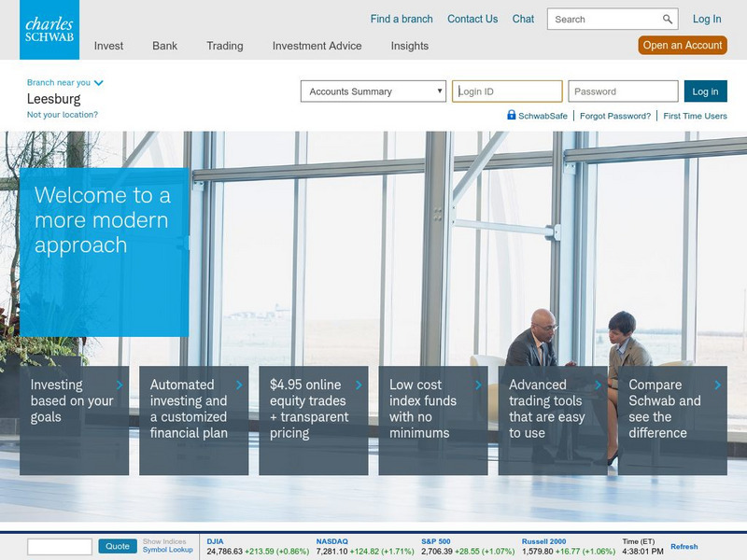The height and width of the screenshot is (560, 747).
Task: Click arrow on $4.95 online equity trades tile
Action: coord(359,385)
